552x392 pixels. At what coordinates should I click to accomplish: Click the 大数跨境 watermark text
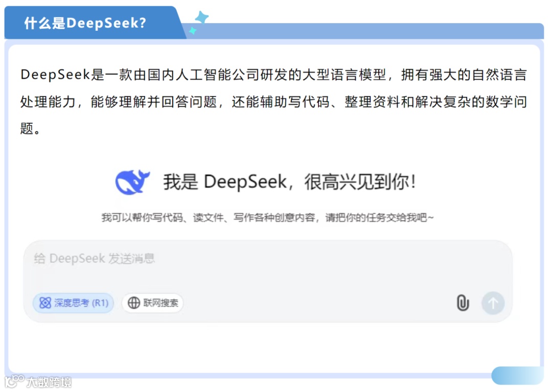pos(49,382)
